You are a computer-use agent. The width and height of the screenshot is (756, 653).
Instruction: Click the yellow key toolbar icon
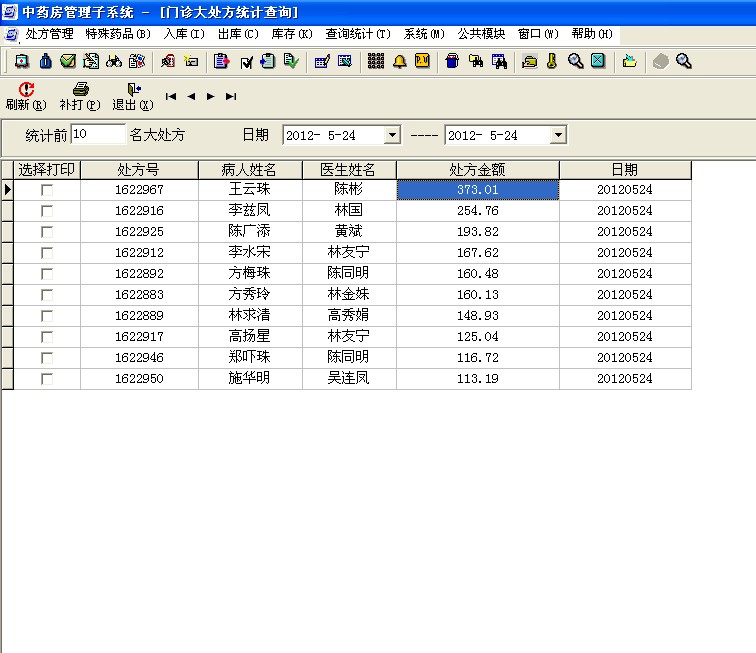pos(552,61)
